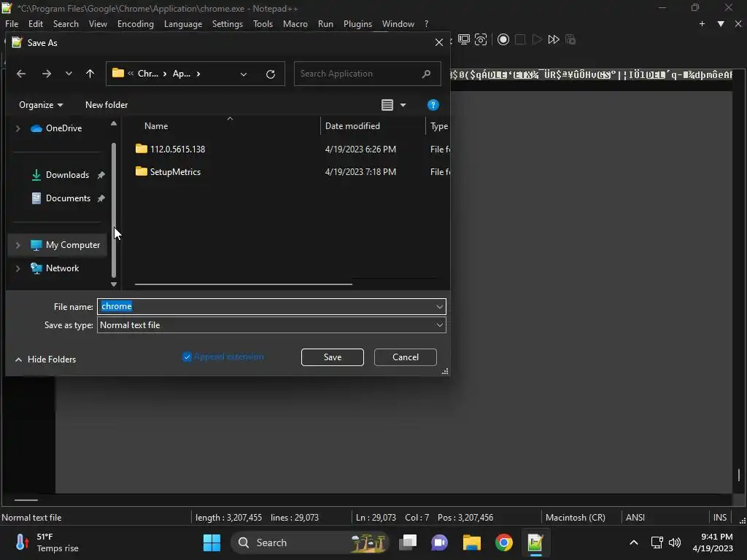
Task: Open the File menu
Action: (12, 24)
